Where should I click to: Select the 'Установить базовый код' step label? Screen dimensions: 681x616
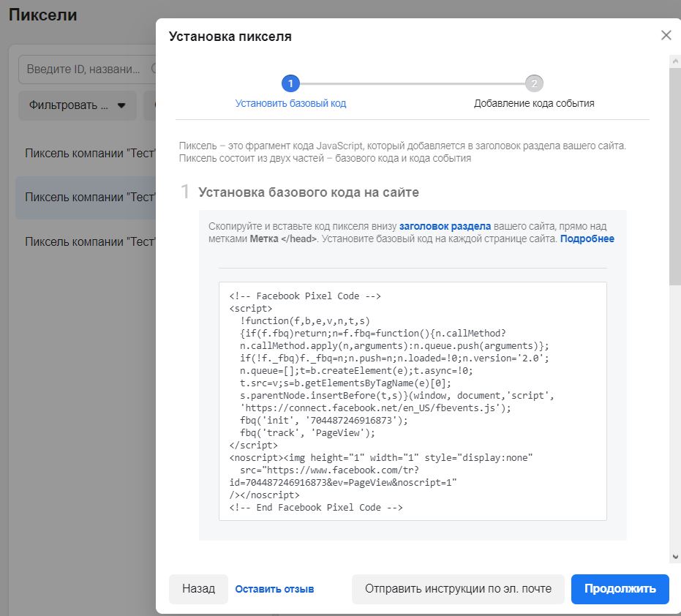click(x=290, y=103)
